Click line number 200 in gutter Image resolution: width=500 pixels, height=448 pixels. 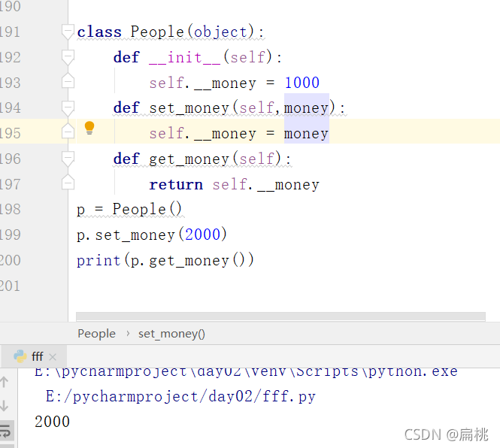pyautogui.click(x=10, y=260)
